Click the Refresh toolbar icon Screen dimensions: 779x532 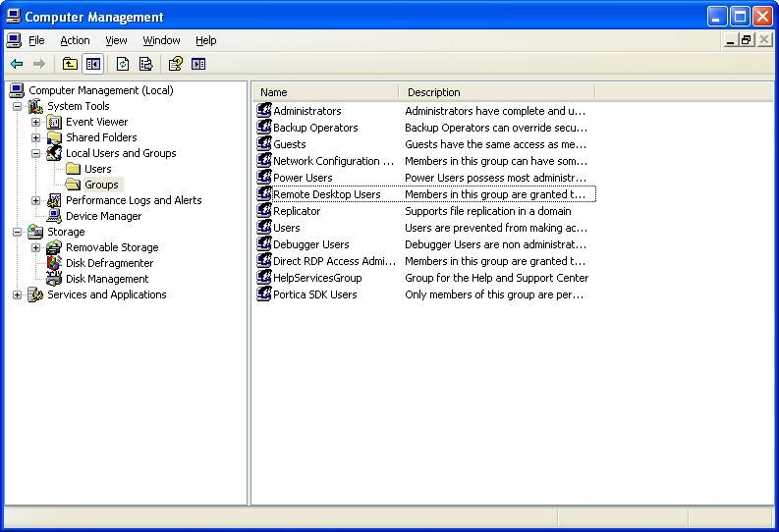[123, 64]
